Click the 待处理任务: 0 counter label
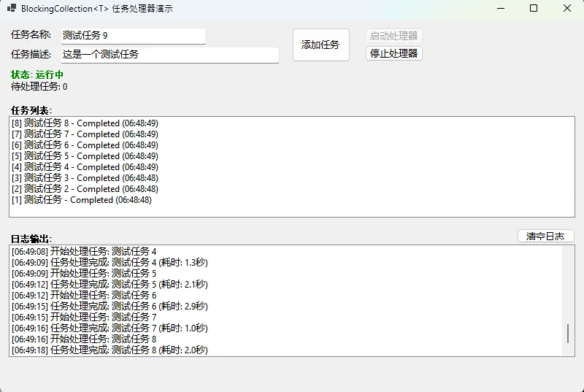 pos(39,87)
